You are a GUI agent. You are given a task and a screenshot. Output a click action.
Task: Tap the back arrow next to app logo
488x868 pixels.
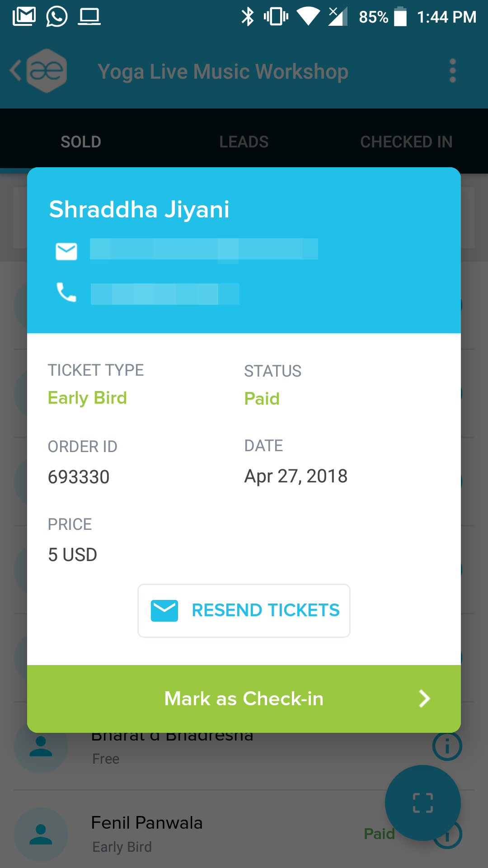click(x=16, y=71)
